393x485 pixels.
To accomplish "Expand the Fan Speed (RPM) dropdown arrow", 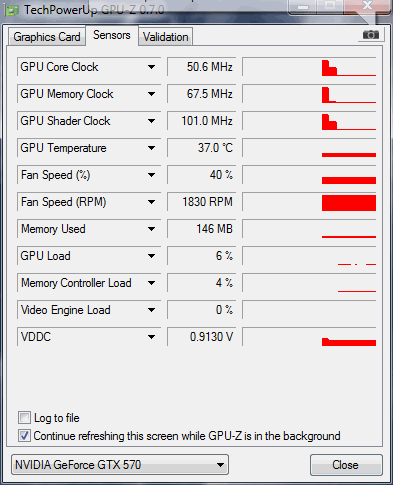I will 152,202.
